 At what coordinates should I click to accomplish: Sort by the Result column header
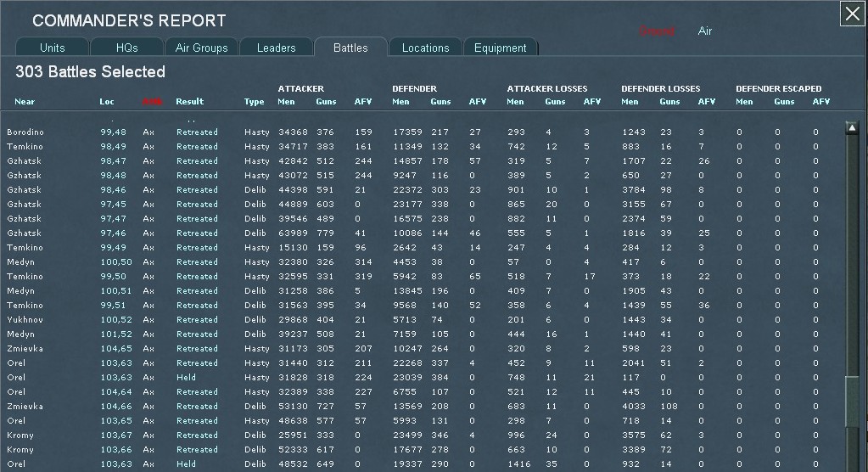pyautogui.click(x=189, y=102)
